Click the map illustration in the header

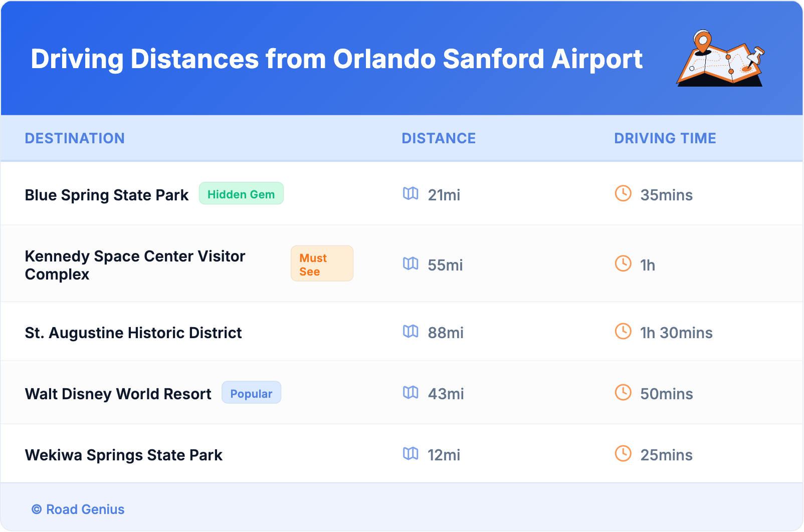tap(720, 59)
